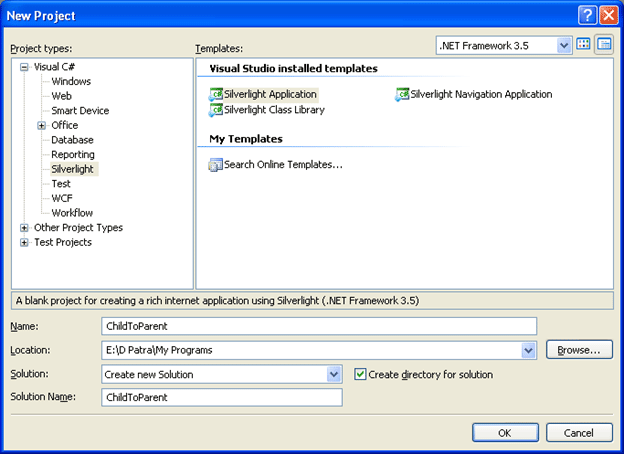Select the Silverlight Application template icon
Viewport: 624px width, 454px height.
216,95
